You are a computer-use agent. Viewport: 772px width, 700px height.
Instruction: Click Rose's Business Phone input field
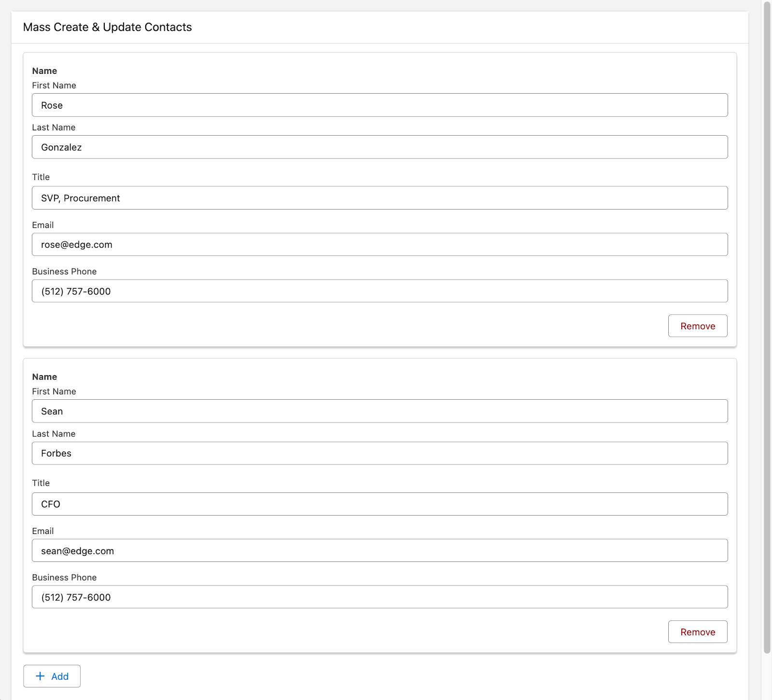[x=379, y=291]
